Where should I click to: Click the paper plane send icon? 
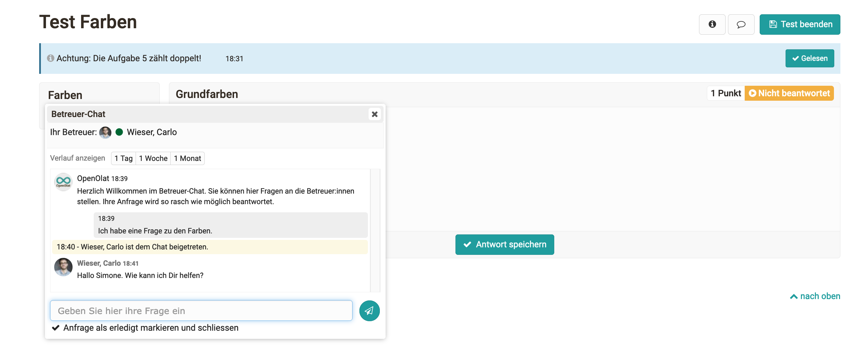point(369,311)
